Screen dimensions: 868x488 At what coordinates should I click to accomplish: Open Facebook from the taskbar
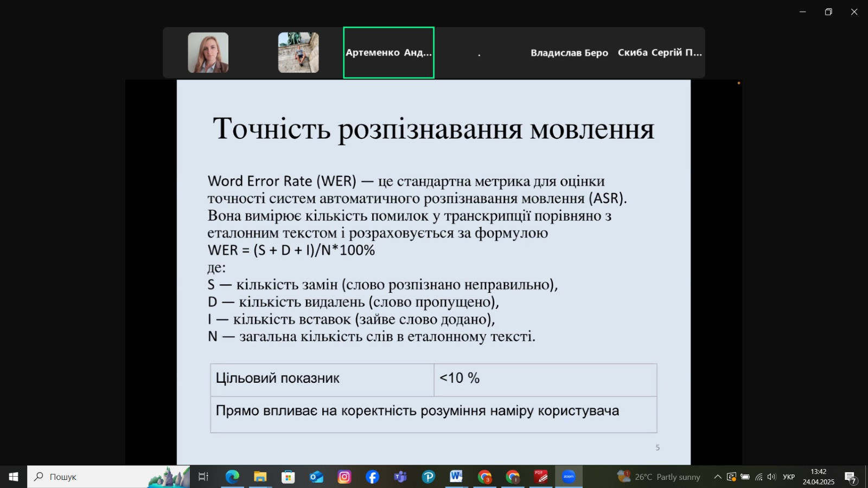[372, 477]
